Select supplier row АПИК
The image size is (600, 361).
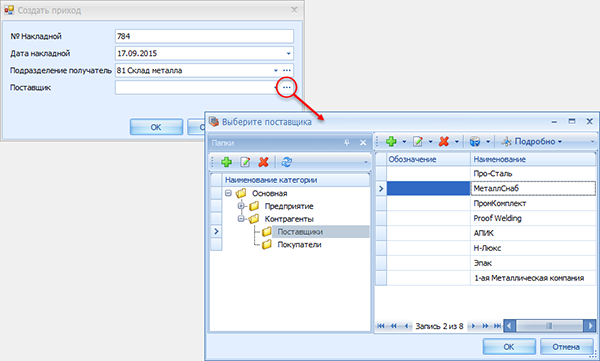pyautogui.click(x=491, y=233)
